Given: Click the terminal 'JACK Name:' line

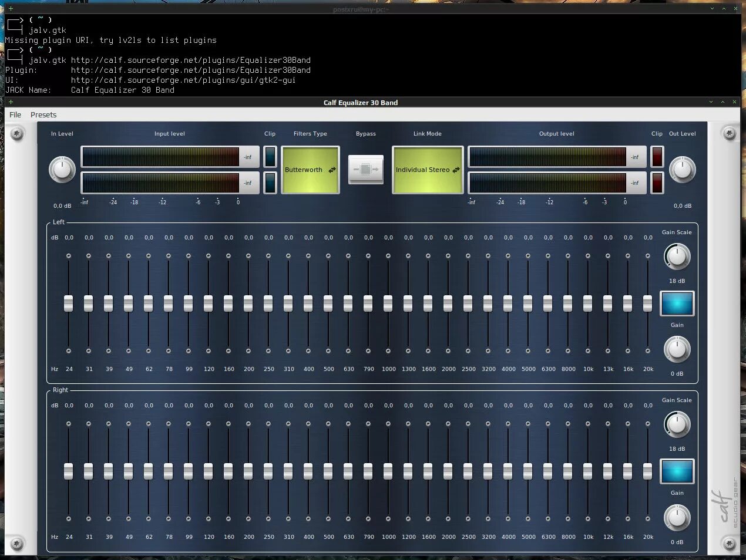Looking at the screenshot, I should 90,90.
